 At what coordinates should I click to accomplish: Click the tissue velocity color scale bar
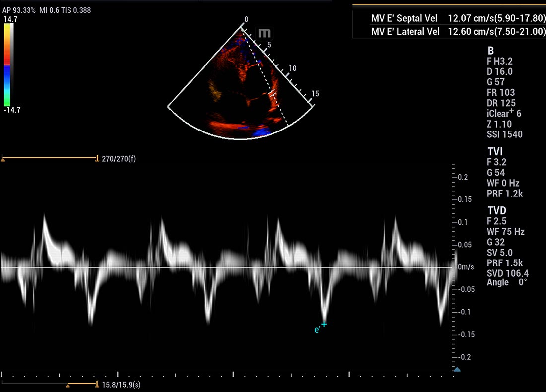pyautogui.click(x=7, y=65)
